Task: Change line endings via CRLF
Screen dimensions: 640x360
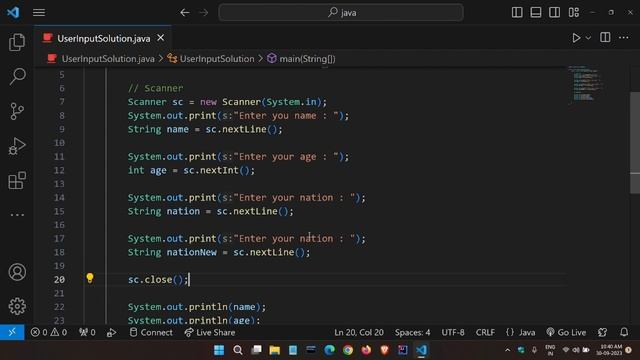Action: point(485,332)
